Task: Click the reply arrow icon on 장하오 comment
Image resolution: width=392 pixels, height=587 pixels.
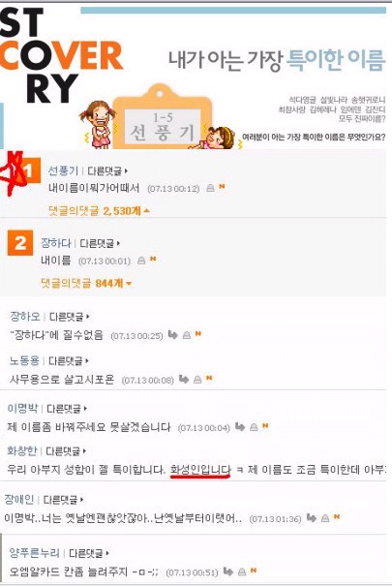Action: [173, 335]
